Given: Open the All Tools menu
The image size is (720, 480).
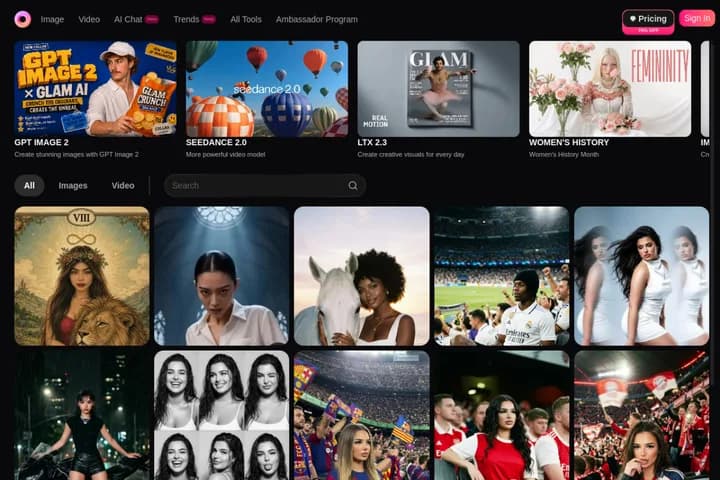Looking at the screenshot, I should pos(246,19).
